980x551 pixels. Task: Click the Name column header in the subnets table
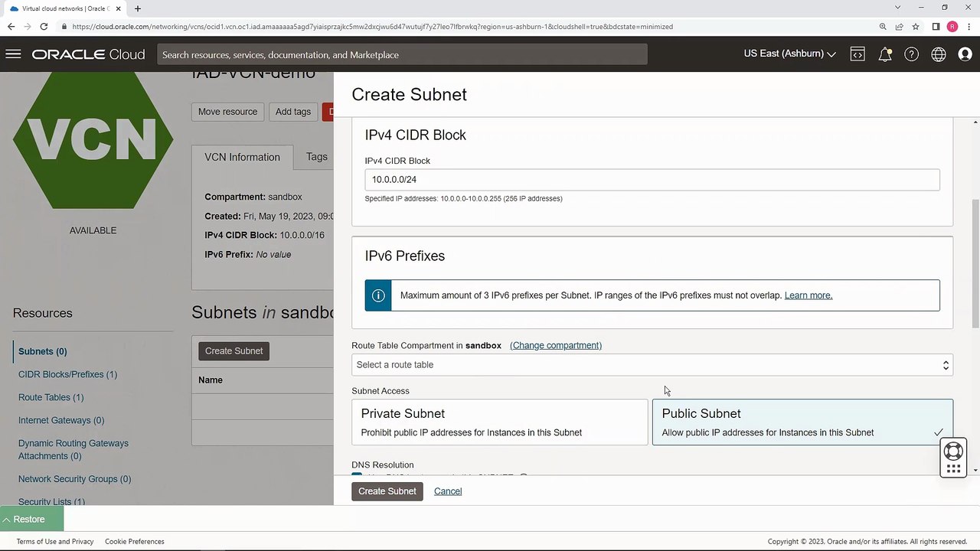(211, 380)
